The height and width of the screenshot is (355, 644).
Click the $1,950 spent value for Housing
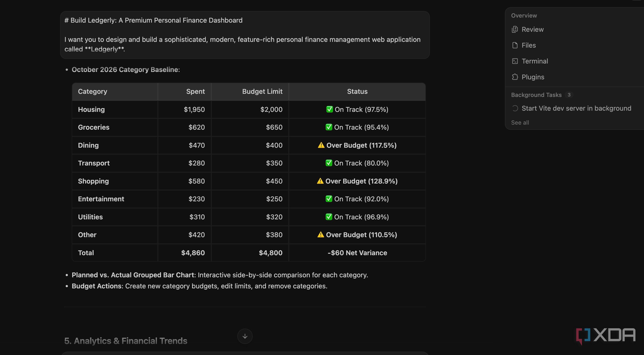(x=194, y=109)
